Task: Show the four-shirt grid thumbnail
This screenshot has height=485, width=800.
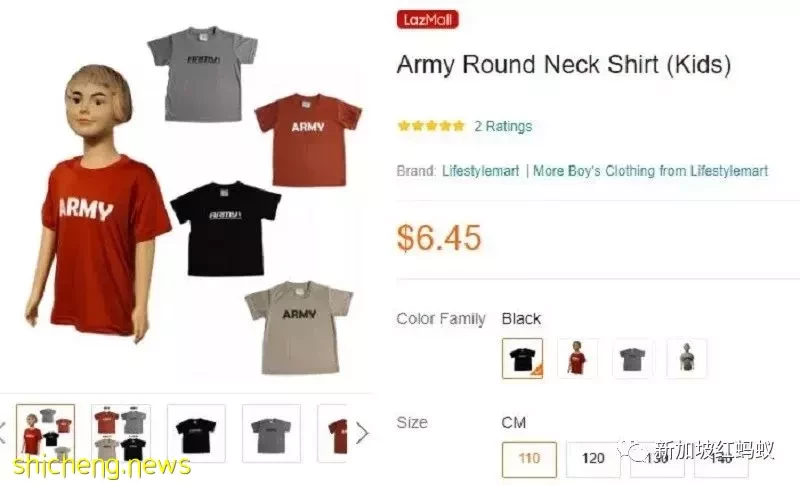Action: pos(121,433)
